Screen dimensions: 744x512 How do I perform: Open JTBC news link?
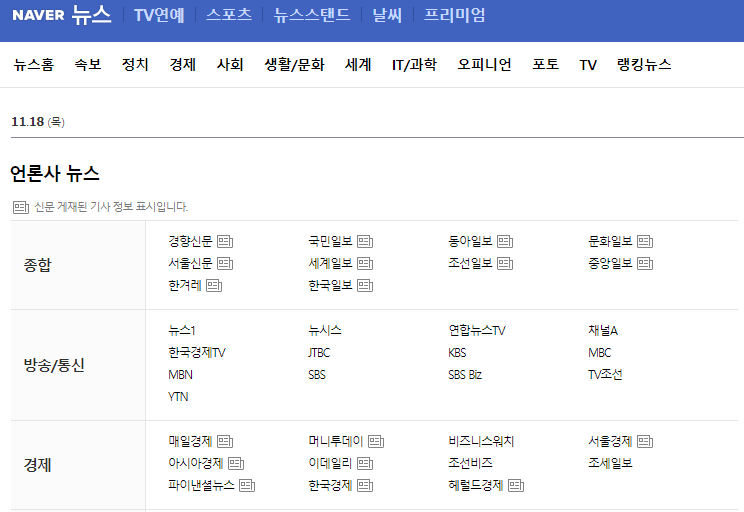coord(319,353)
